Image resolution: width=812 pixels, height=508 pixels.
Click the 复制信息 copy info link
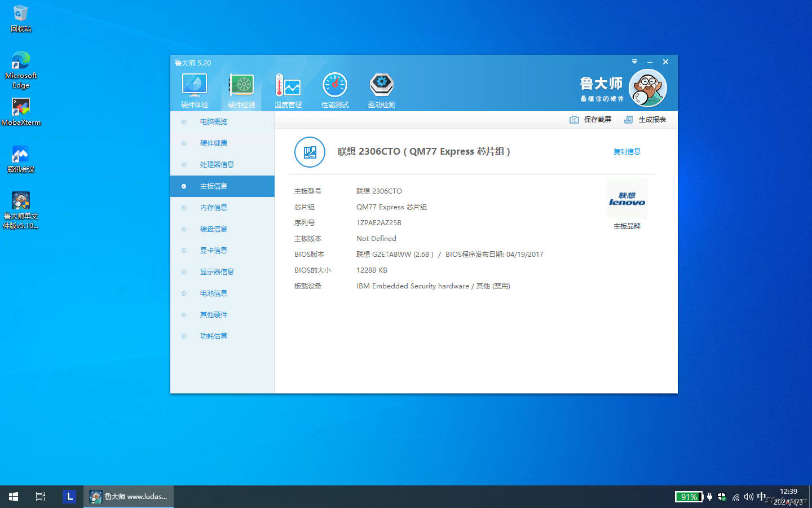click(626, 152)
